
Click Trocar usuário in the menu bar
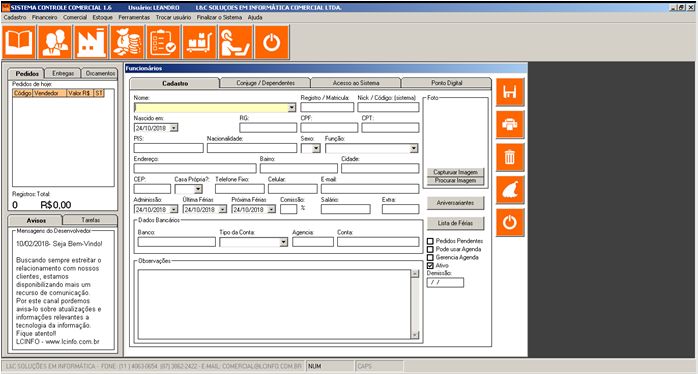click(173, 17)
